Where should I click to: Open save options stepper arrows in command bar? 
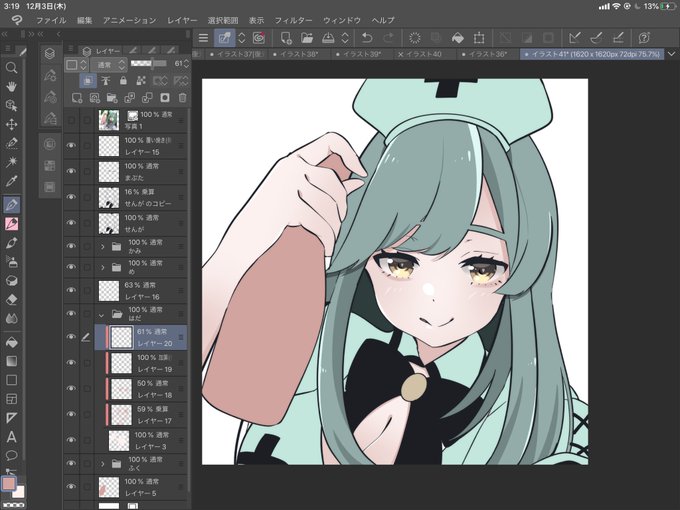(x=345, y=38)
